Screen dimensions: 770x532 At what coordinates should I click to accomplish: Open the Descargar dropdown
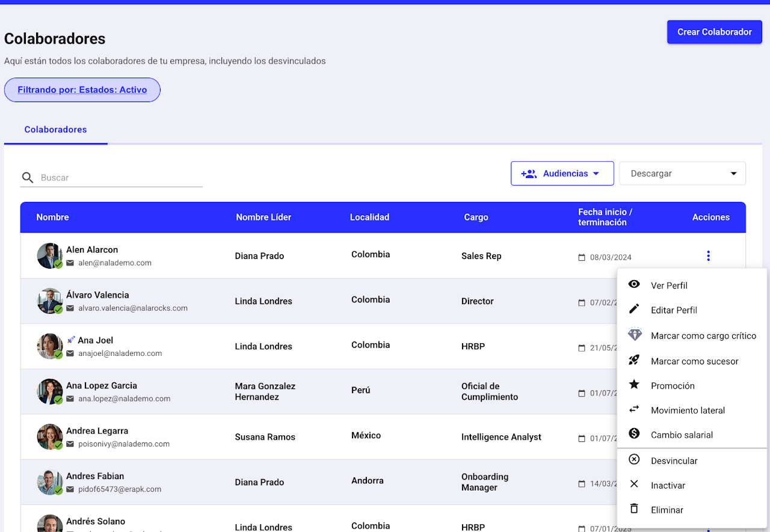pos(682,174)
